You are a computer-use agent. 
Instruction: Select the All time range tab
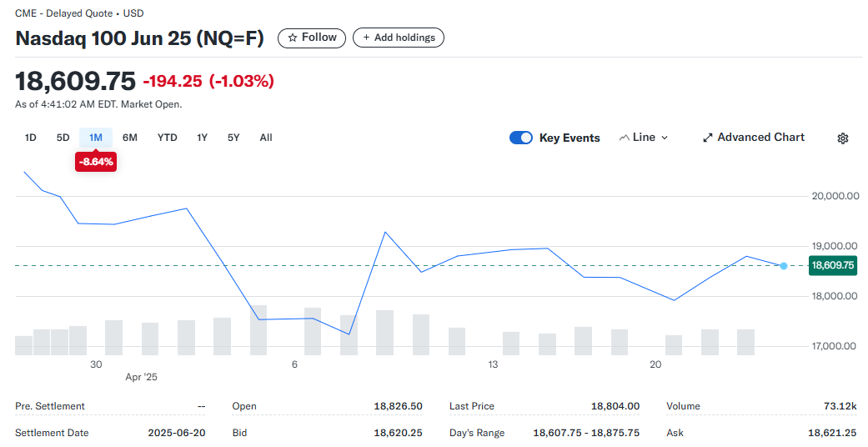(x=266, y=138)
